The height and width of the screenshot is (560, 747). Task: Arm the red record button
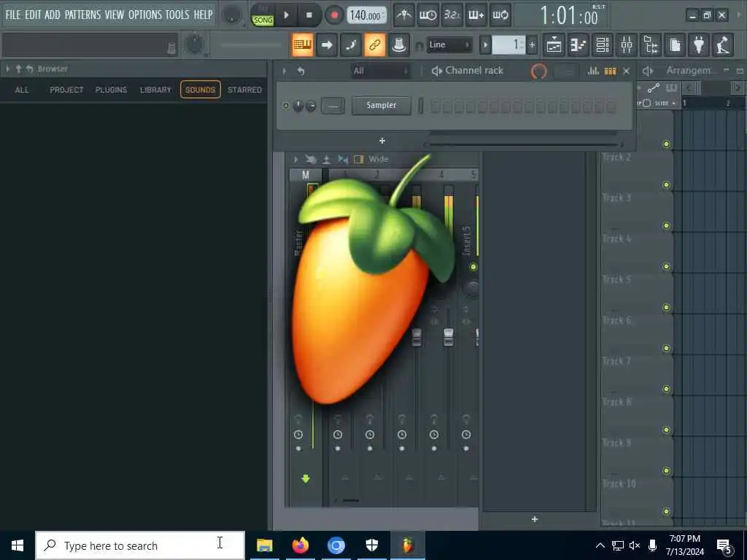pyautogui.click(x=334, y=15)
